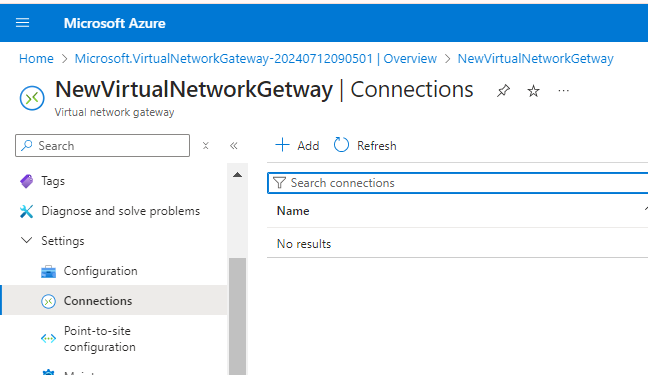Select Connections in the sidebar
This screenshot has width=648, height=375.
[114, 301]
